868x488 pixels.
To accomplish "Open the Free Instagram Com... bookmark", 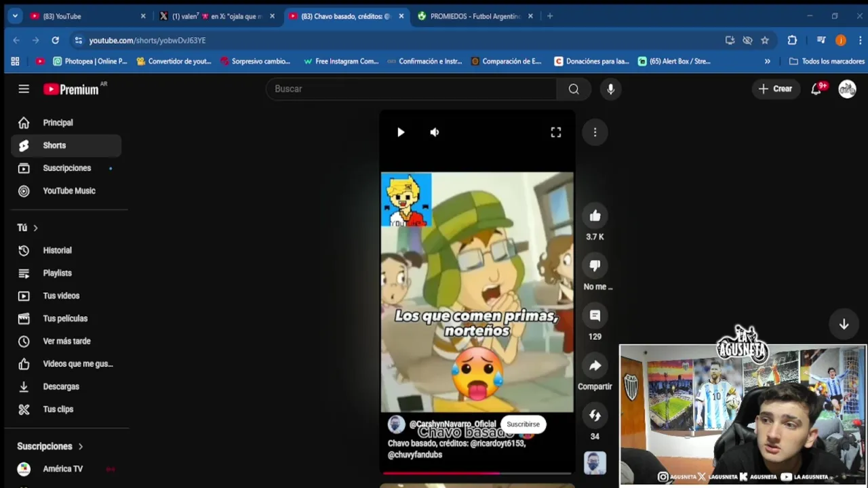I will pyautogui.click(x=341, y=61).
